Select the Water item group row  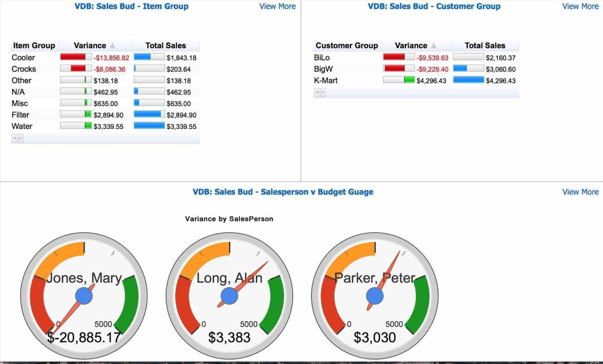[x=105, y=126]
